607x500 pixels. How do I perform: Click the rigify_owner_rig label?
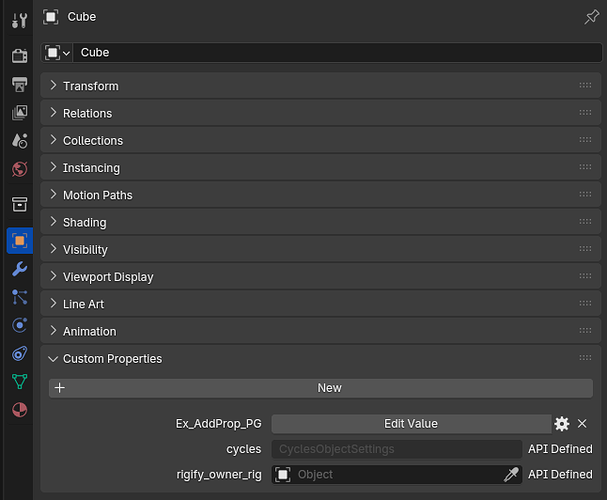[x=219, y=474]
